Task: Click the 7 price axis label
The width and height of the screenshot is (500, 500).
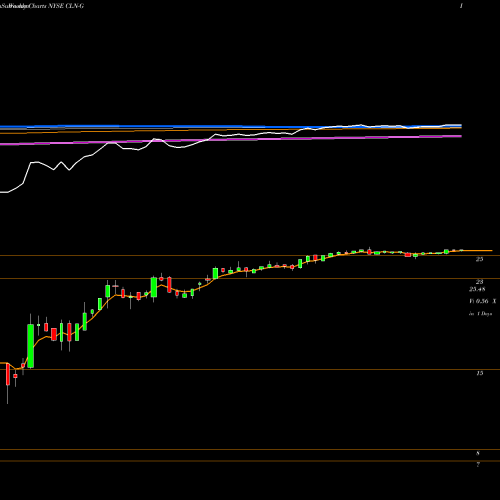Action: pos(478,465)
